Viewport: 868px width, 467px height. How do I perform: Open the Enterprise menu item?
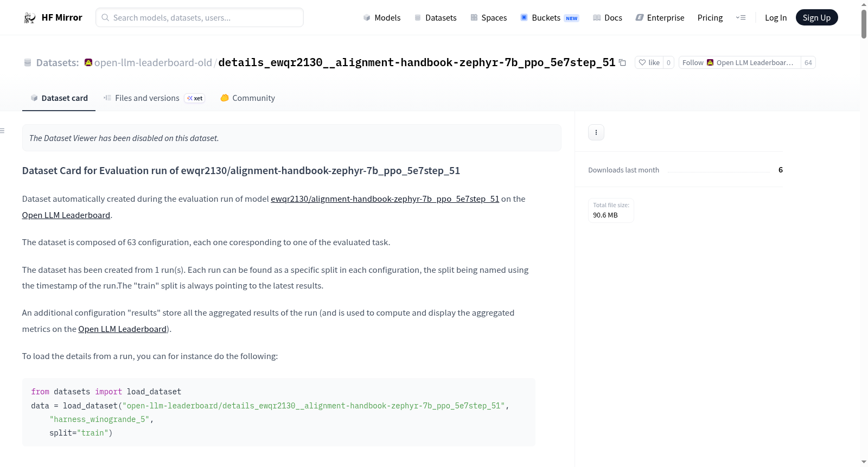(x=660, y=18)
